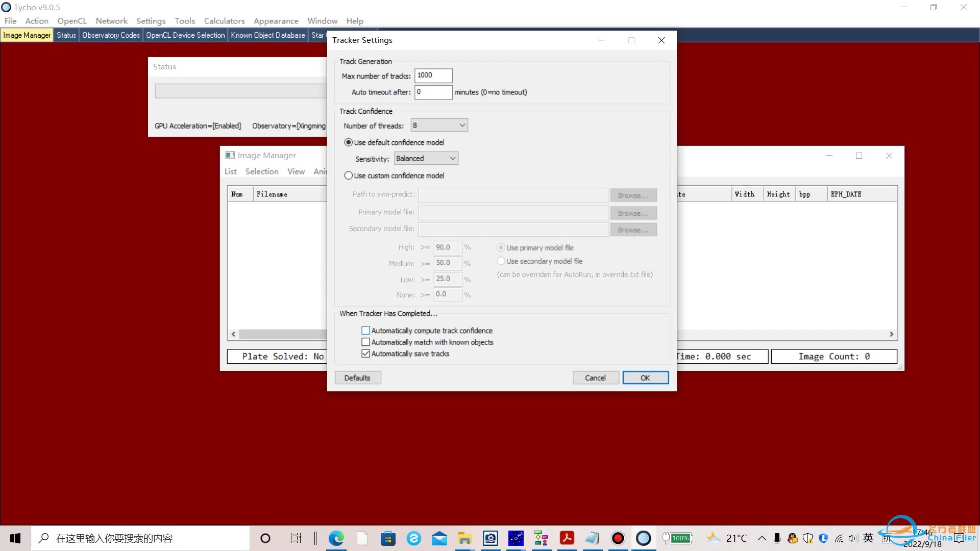Select the Number of threads dropdown

[437, 125]
